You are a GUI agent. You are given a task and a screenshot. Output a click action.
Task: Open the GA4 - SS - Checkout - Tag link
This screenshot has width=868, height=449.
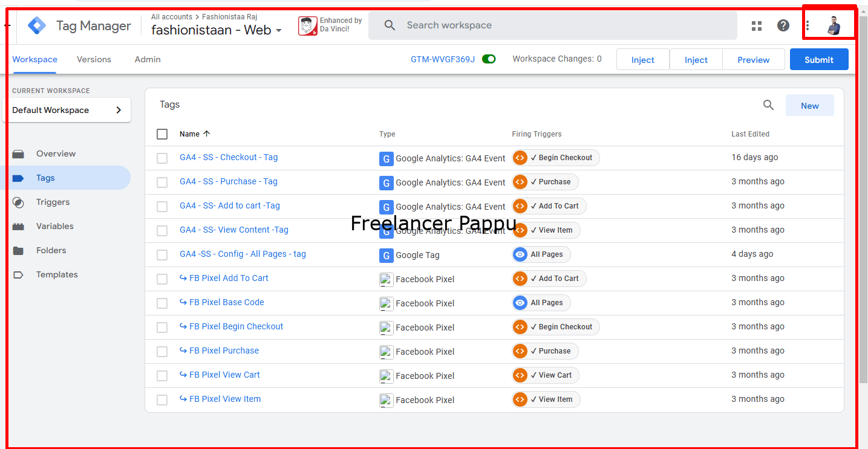[229, 158]
